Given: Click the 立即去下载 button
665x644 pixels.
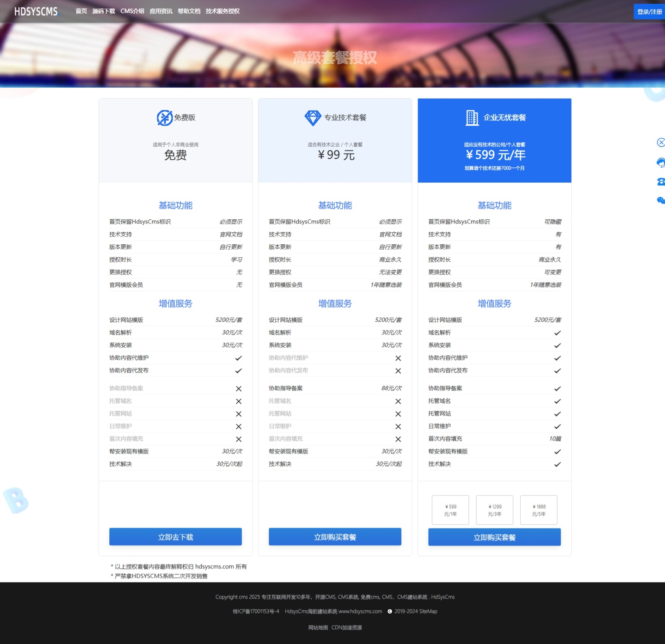Looking at the screenshot, I should [175, 537].
